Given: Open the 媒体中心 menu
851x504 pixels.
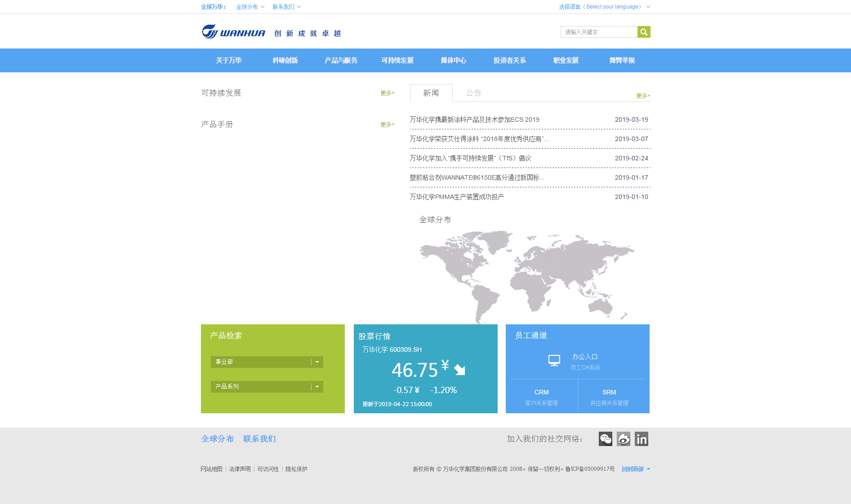Looking at the screenshot, I should pyautogui.click(x=454, y=60).
